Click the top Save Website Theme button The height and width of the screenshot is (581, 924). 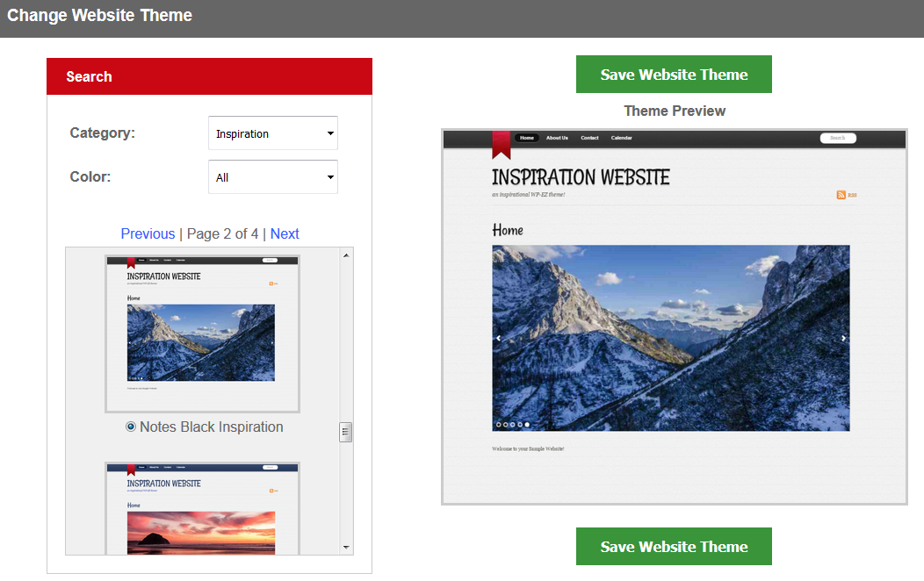[674, 75]
